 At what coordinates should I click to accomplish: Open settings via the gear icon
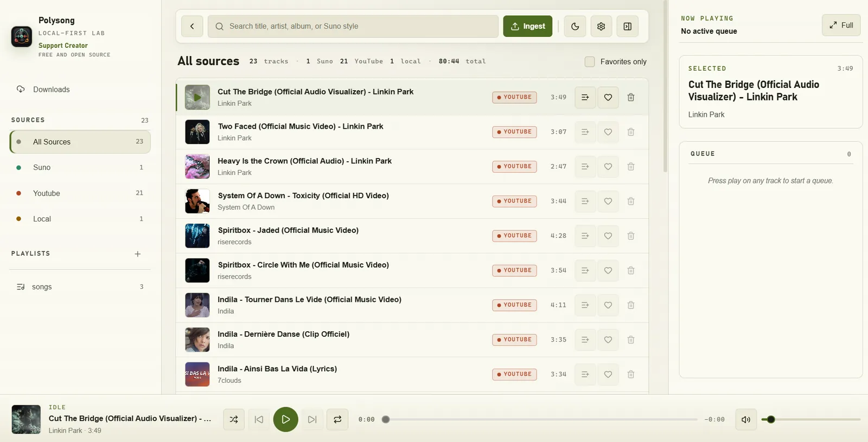601,26
